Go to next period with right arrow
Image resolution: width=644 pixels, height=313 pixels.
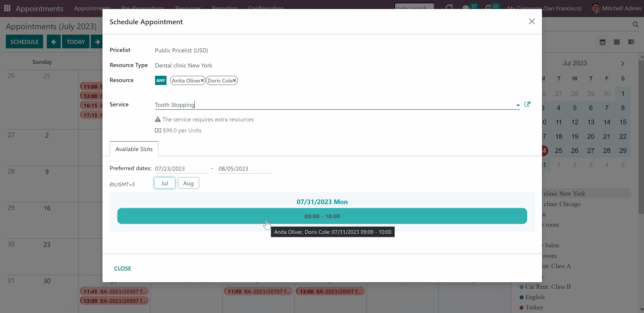(97, 42)
